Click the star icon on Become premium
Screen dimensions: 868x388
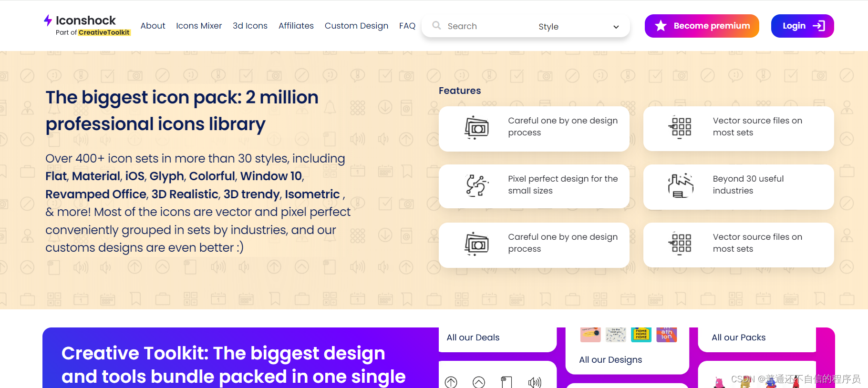click(x=661, y=26)
